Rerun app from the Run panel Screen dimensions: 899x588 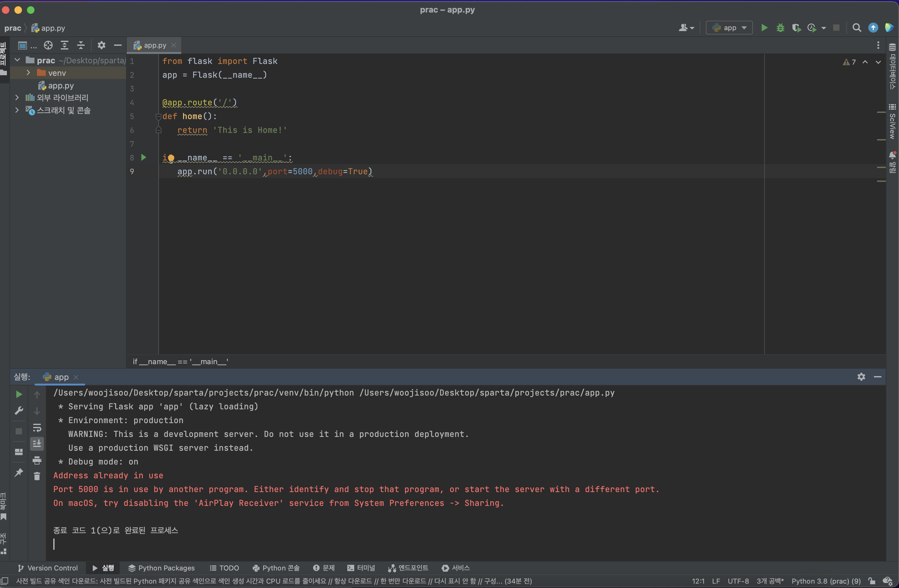(x=19, y=395)
